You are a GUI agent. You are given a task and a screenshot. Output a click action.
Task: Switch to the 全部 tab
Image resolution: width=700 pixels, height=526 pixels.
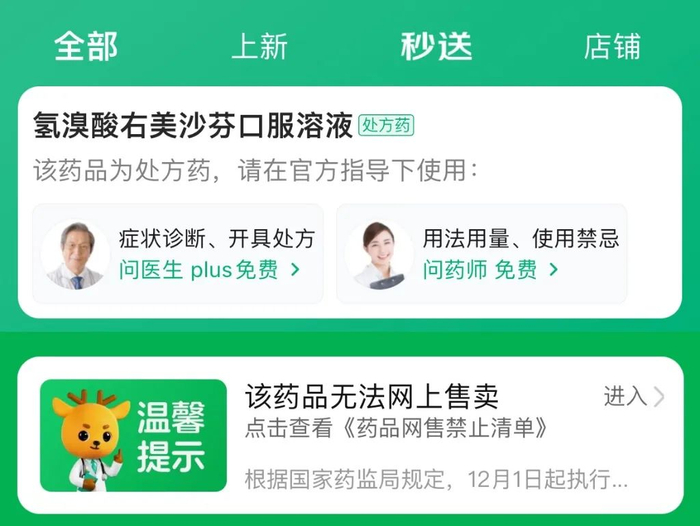click(86, 46)
